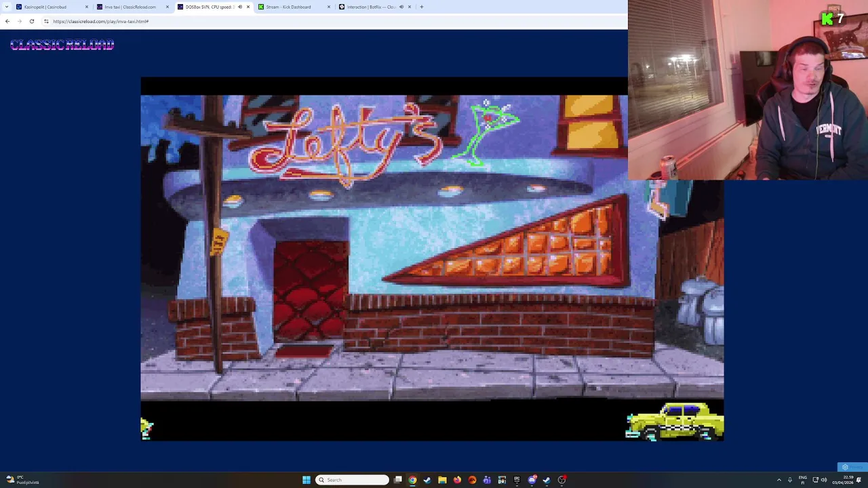868x488 pixels.
Task: Go back to the previous page
Action: [7, 21]
